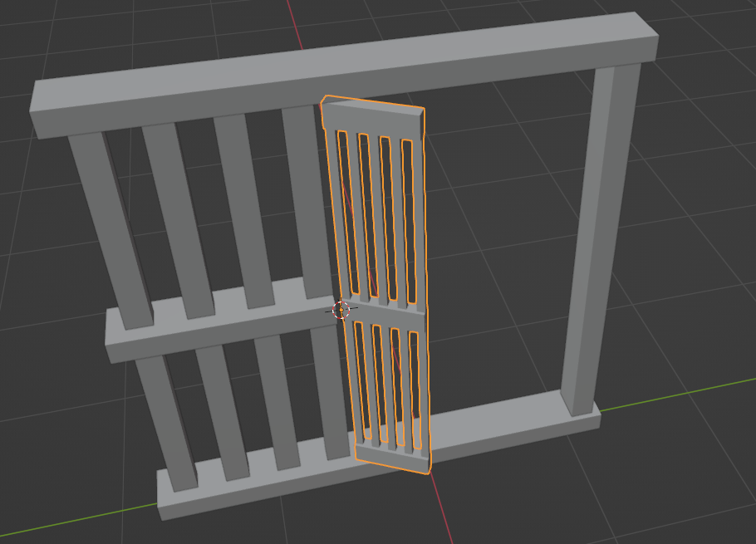Screen dimensions: 756x544
Task: Click the rightmost upper slot in the door
Action: coord(409,220)
